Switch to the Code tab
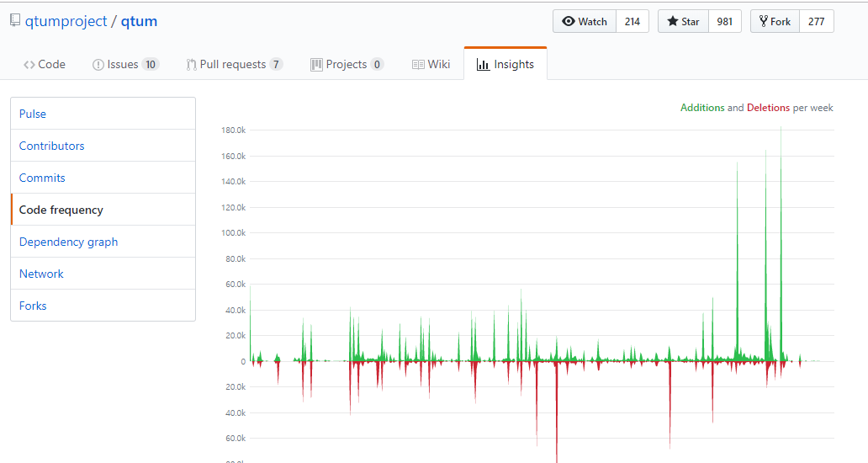The image size is (868, 463). (x=45, y=64)
